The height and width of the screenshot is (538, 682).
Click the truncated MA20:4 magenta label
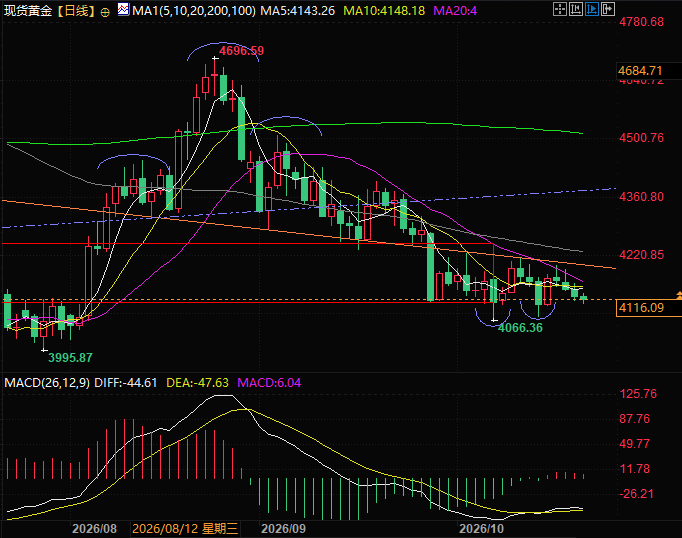pyautogui.click(x=455, y=10)
